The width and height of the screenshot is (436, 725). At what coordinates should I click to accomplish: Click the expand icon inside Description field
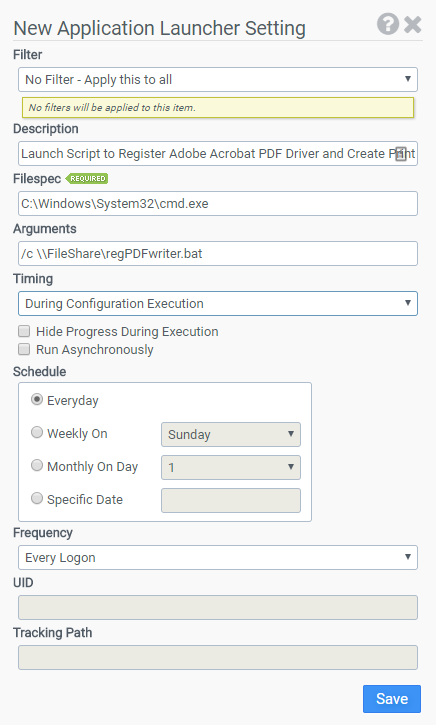click(x=401, y=154)
